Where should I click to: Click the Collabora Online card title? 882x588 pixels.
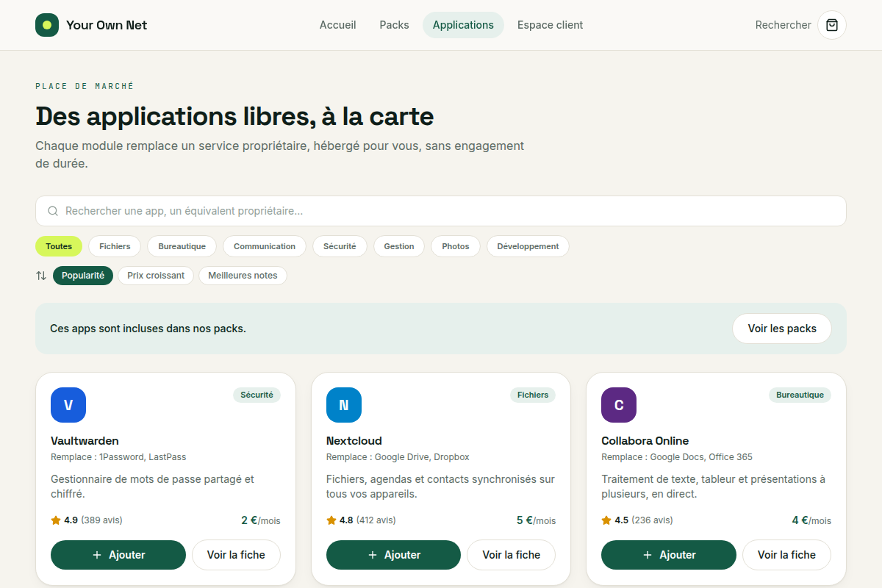645,441
